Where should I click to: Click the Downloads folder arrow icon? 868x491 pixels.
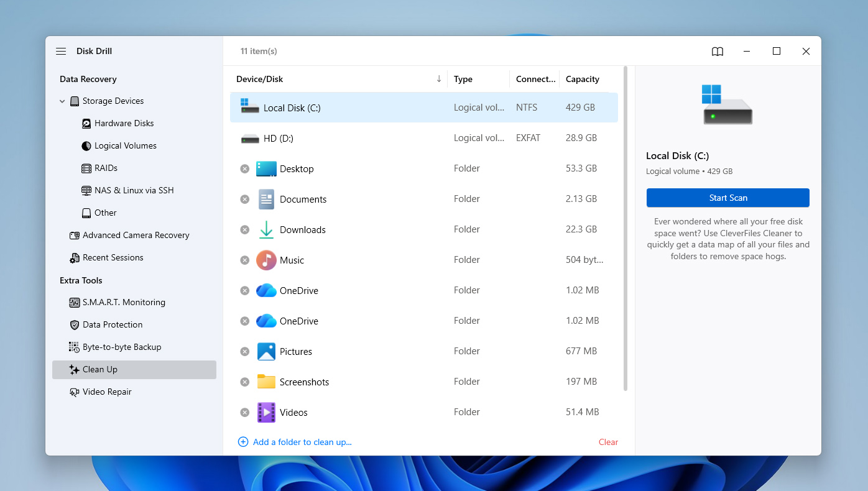click(266, 230)
